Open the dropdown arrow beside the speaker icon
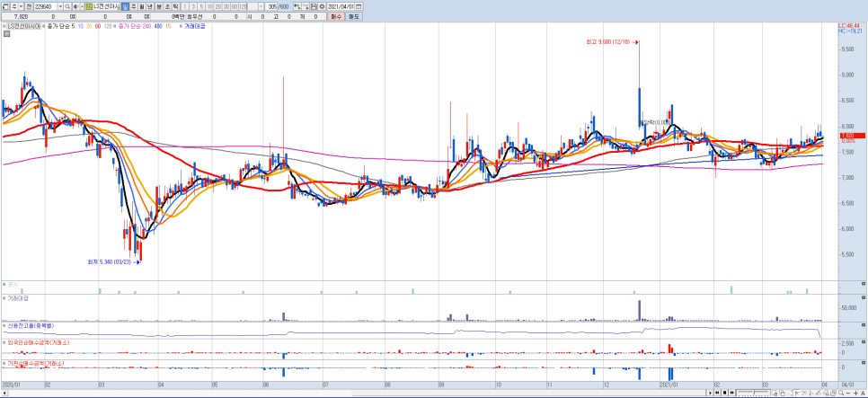Screen dimensions: 868x398 pos(82,6)
